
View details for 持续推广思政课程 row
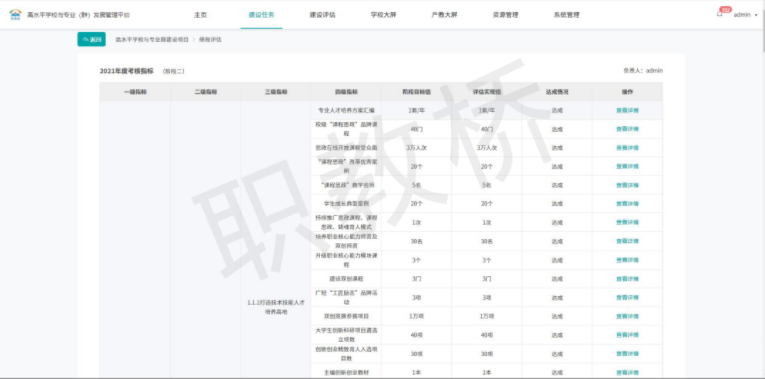[x=627, y=222]
